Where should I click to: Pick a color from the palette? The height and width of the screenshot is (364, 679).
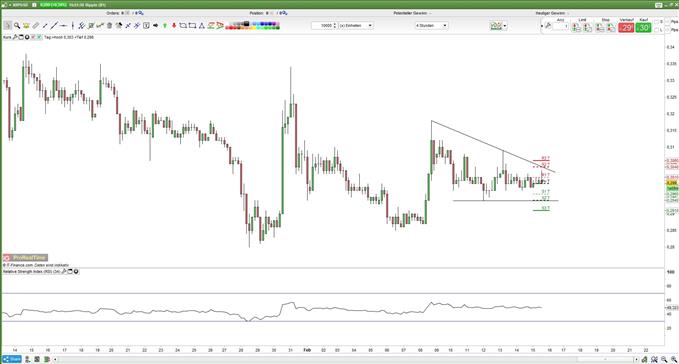pos(253,26)
